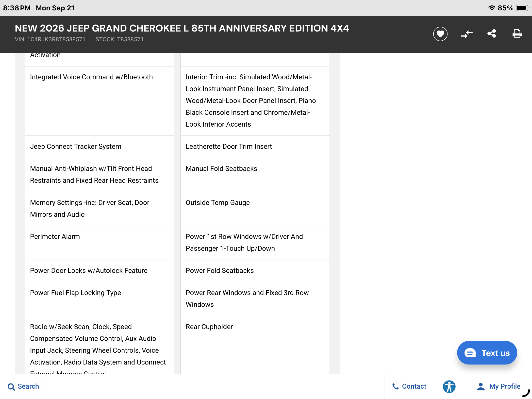
Task: Share this Jeep listing
Action: click(x=492, y=33)
